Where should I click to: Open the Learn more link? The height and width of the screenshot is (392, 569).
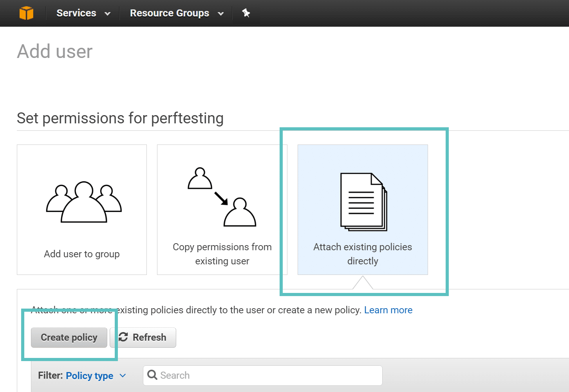pyautogui.click(x=388, y=310)
